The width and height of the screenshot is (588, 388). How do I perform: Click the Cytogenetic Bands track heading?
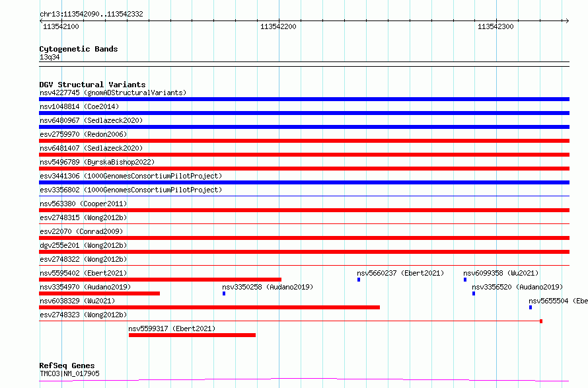[79, 49]
